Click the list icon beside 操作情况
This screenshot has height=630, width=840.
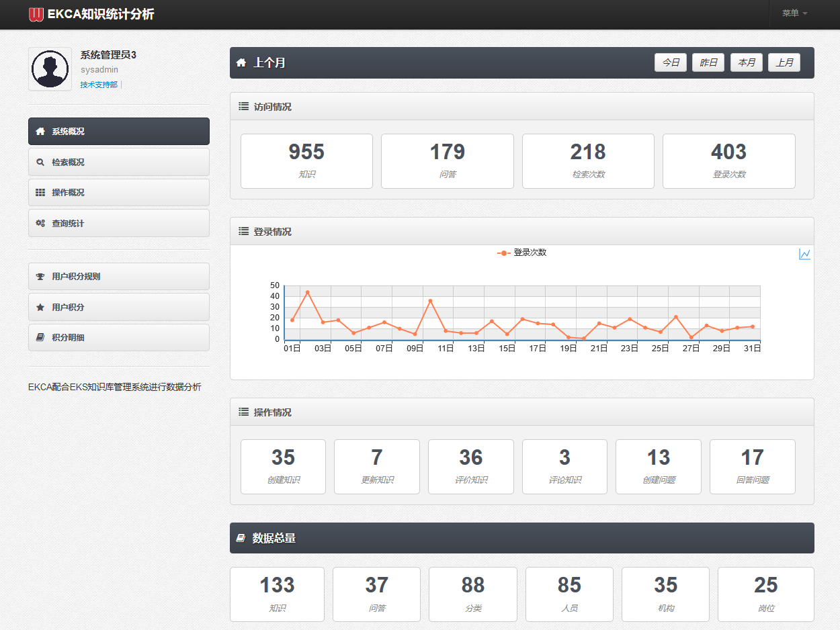(244, 412)
